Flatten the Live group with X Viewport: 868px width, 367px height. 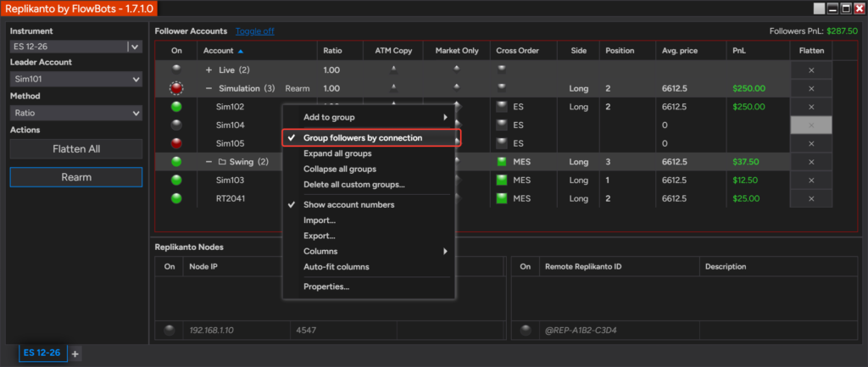(811, 70)
